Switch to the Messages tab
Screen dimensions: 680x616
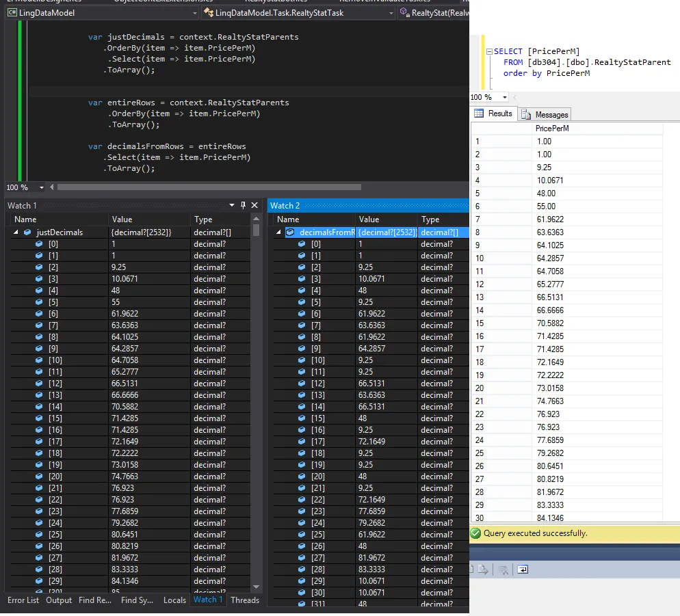(x=545, y=115)
